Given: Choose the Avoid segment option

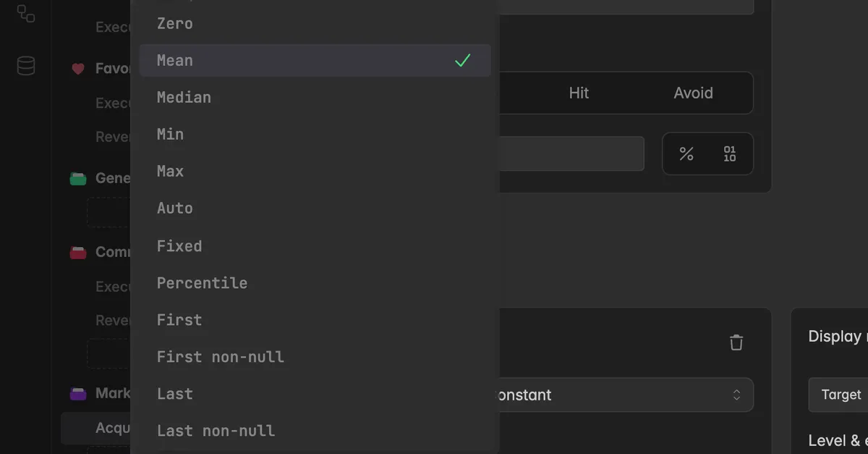Looking at the screenshot, I should tap(694, 93).
